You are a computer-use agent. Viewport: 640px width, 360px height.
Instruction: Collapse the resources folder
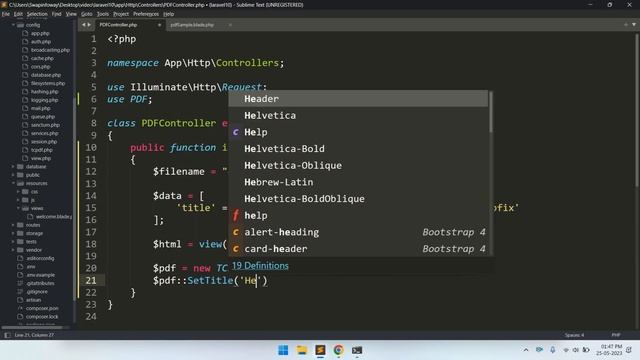(x=13, y=183)
